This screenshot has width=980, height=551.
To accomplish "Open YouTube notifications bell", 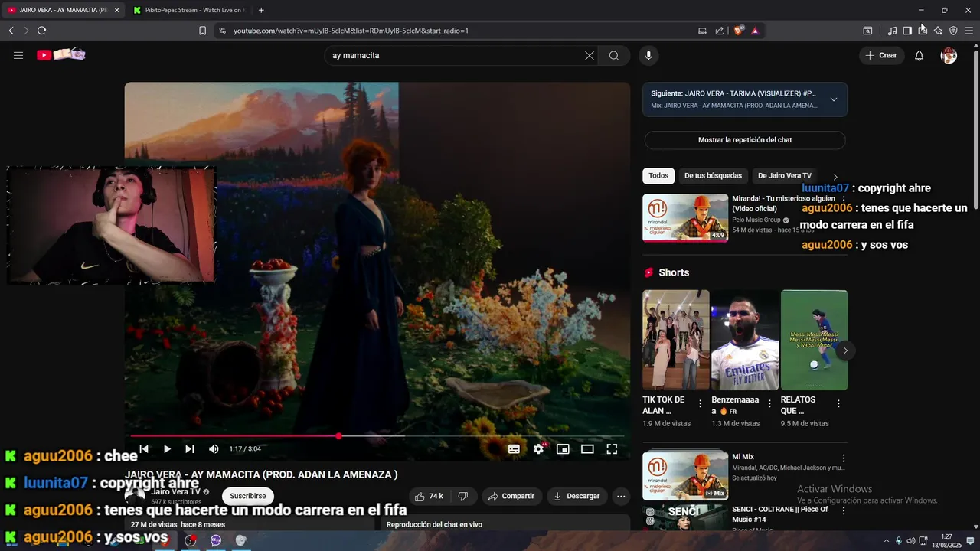I will tap(919, 55).
